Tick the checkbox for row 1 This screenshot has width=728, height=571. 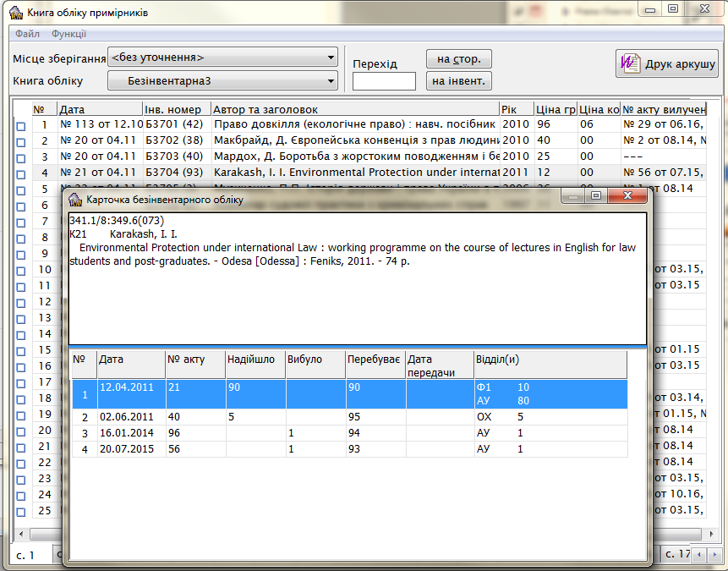point(21,125)
